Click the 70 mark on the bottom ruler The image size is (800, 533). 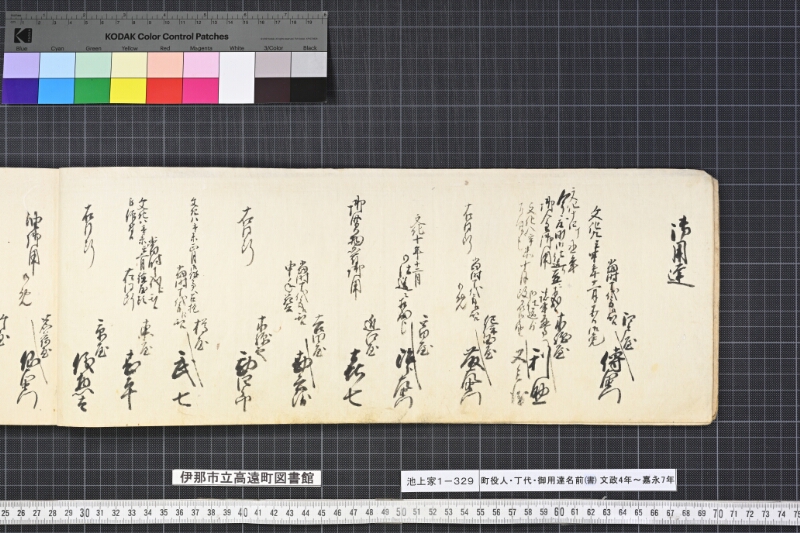(717, 513)
